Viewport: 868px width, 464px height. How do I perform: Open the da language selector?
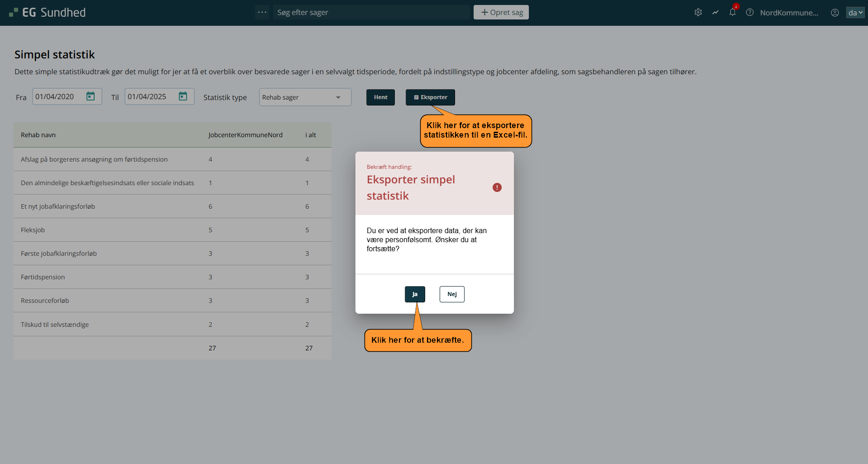point(855,13)
